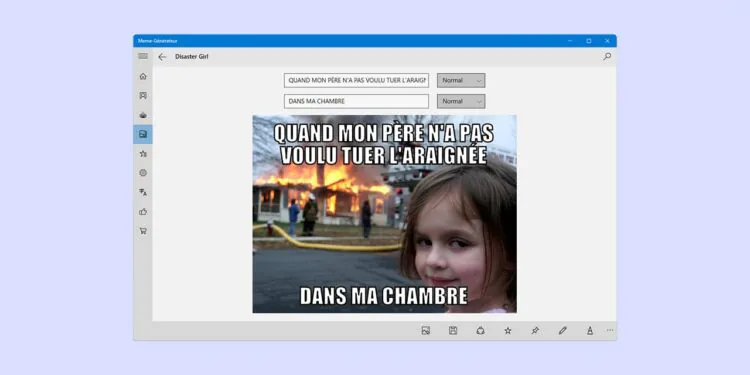Expand the bottom text Normal size dropdown
Viewport: 750px width, 375px height.
[x=461, y=101]
